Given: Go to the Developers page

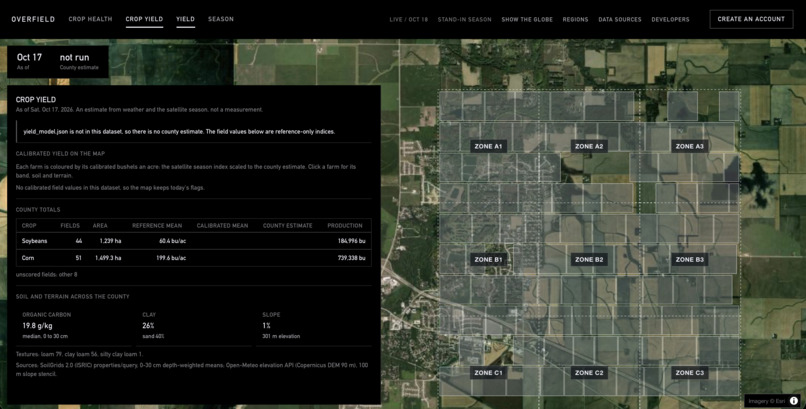Looking at the screenshot, I should [670, 20].
